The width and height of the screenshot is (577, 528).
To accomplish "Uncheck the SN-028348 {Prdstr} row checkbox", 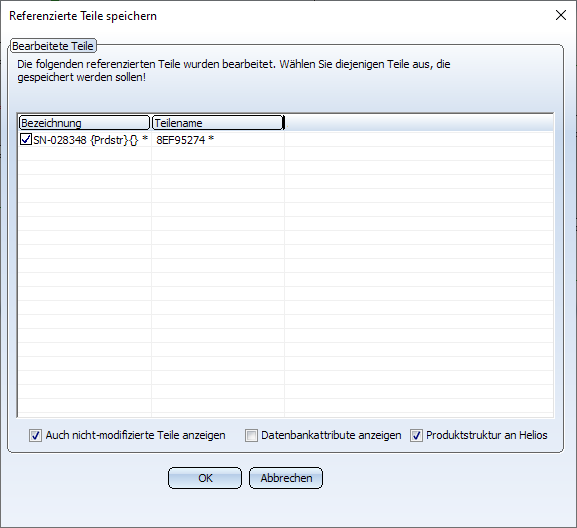I will pos(26,139).
